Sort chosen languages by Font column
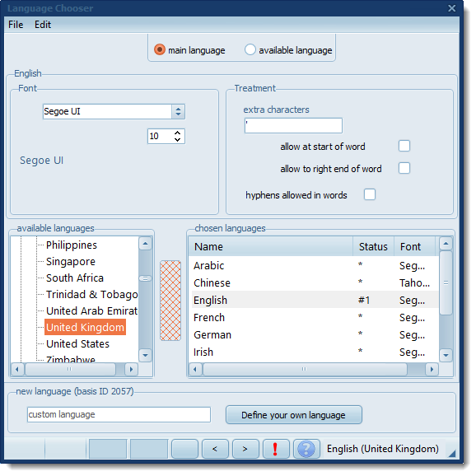Screen dimensions: 476x476 pyautogui.click(x=415, y=247)
